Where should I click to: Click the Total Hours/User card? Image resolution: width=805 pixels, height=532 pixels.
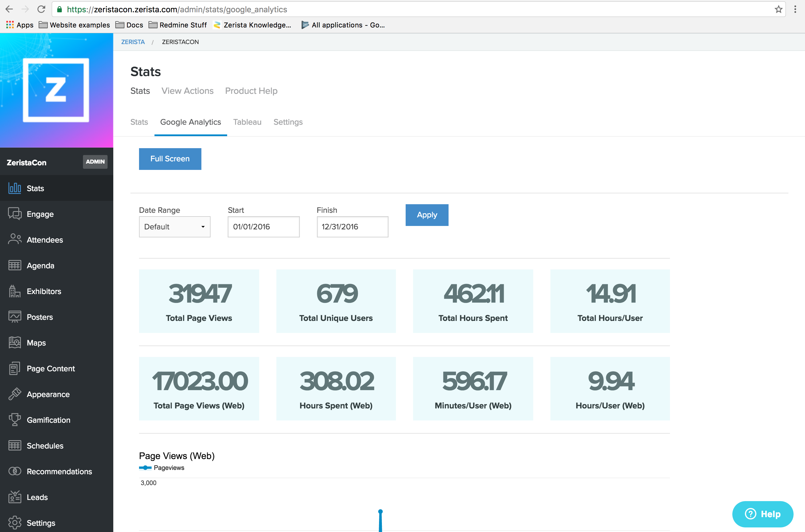[x=610, y=301]
